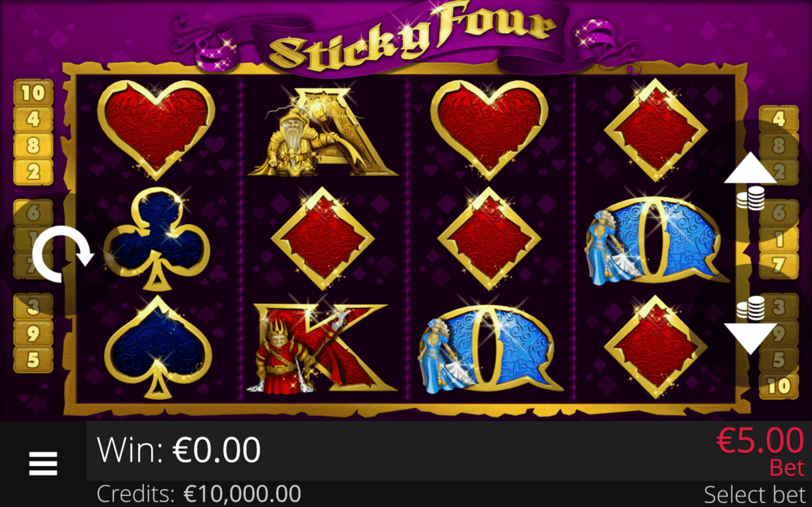Select payline 4 on right side
The image size is (812, 507).
[x=778, y=119]
